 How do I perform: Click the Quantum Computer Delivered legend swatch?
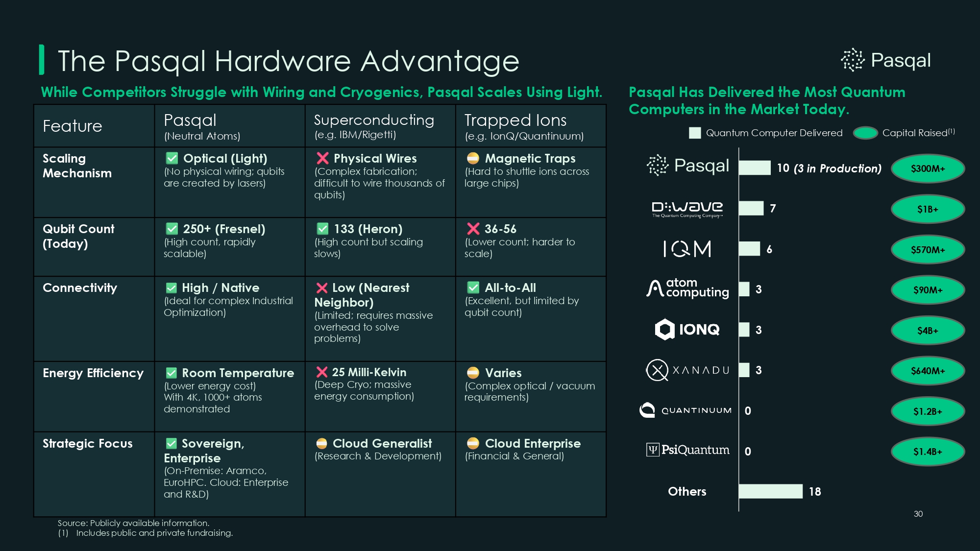click(x=695, y=133)
